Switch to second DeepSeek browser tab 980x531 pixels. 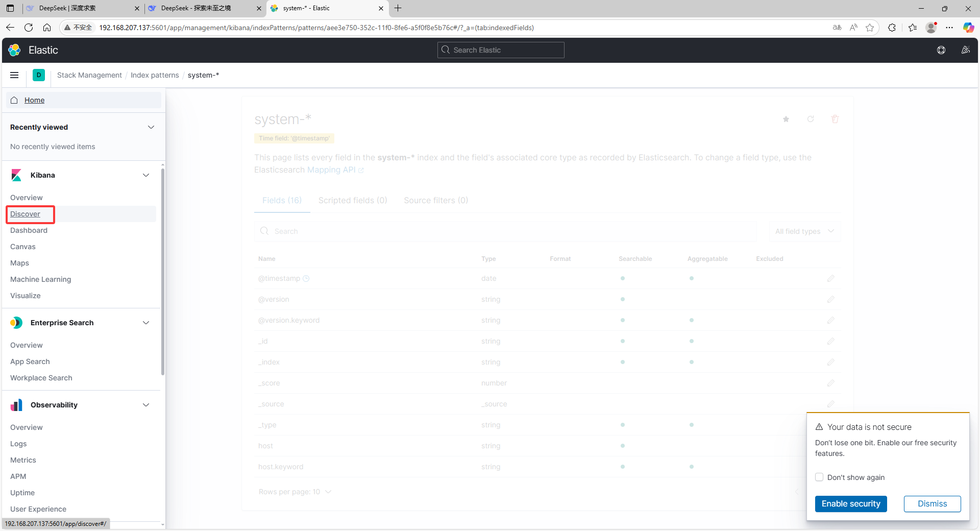(x=204, y=8)
